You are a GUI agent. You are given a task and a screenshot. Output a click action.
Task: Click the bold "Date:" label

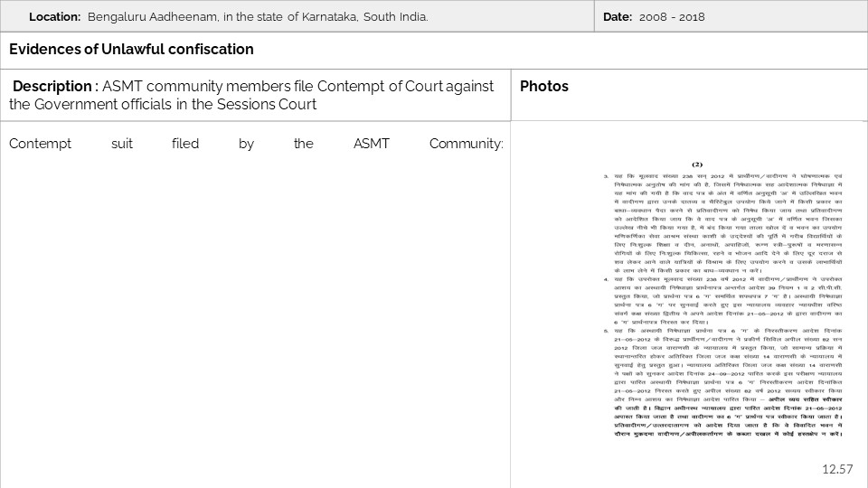(x=618, y=17)
